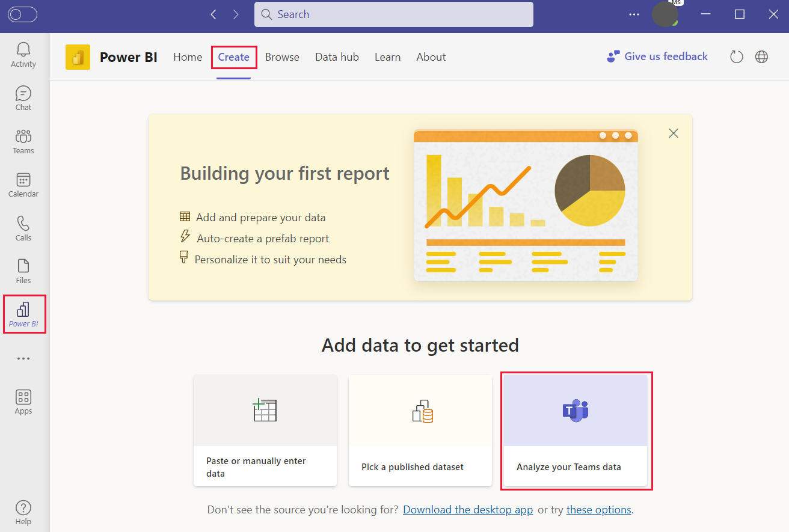789x532 pixels.
Task: Click the Search box
Action: pyautogui.click(x=394, y=14)
